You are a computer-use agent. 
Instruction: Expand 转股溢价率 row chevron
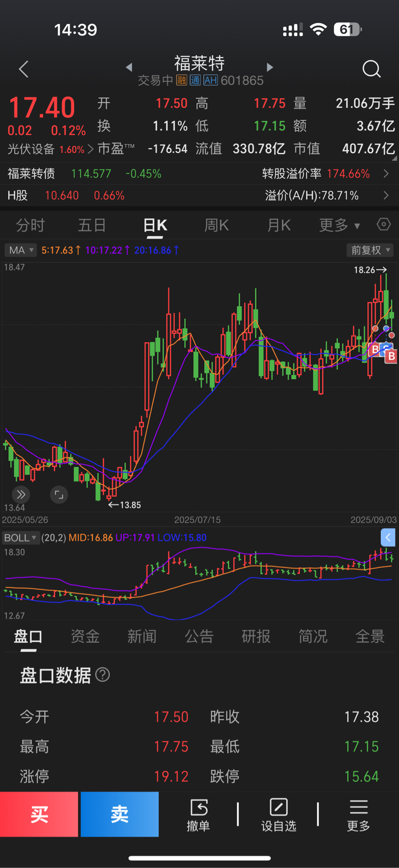tap(386, 173)
